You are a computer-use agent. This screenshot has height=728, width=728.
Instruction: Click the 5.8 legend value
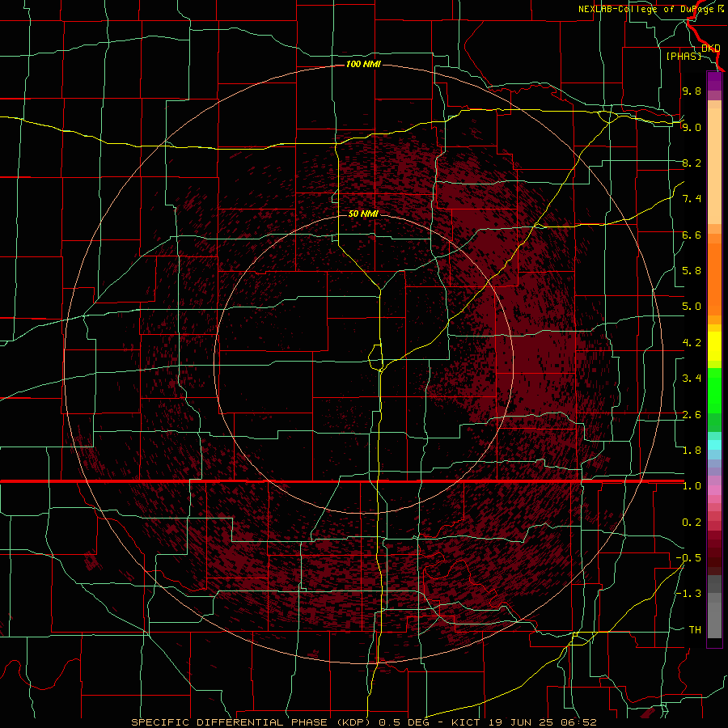point(692,271)
